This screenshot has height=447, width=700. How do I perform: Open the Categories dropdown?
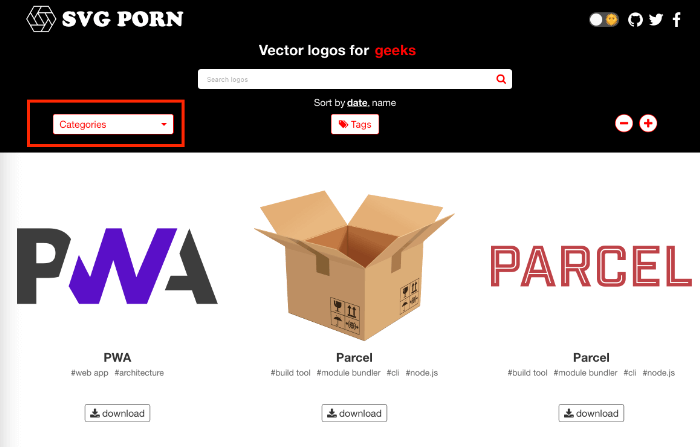coord(113,124)
